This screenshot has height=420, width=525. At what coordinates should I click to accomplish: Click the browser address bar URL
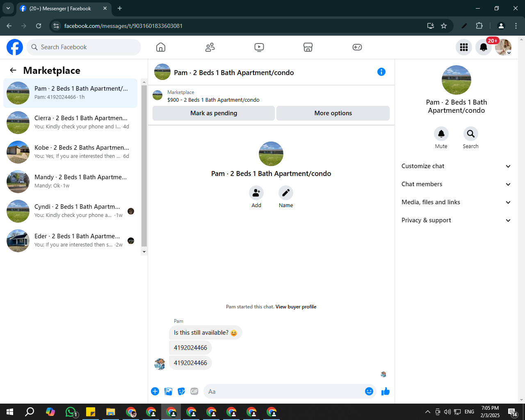click(x=123, y=26)
